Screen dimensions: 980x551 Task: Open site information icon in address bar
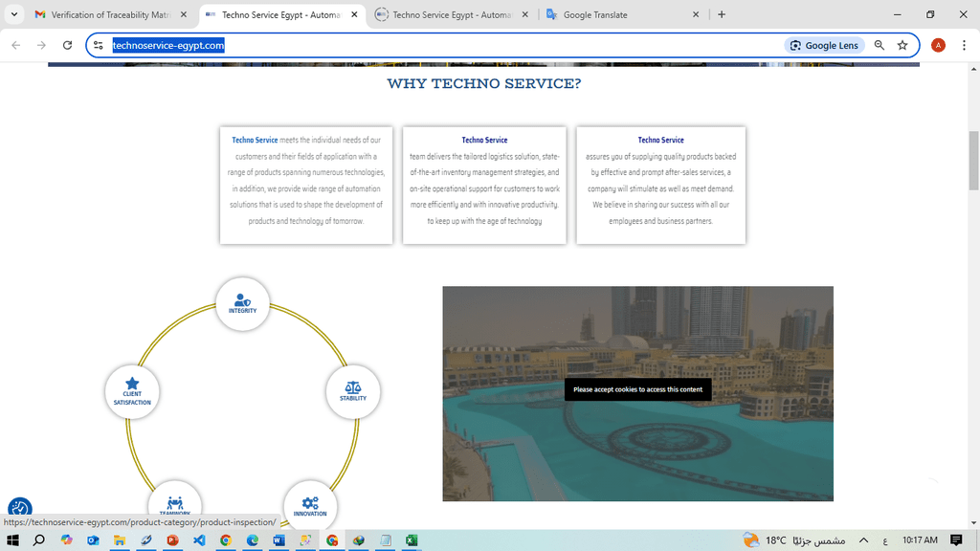[99, 45]
